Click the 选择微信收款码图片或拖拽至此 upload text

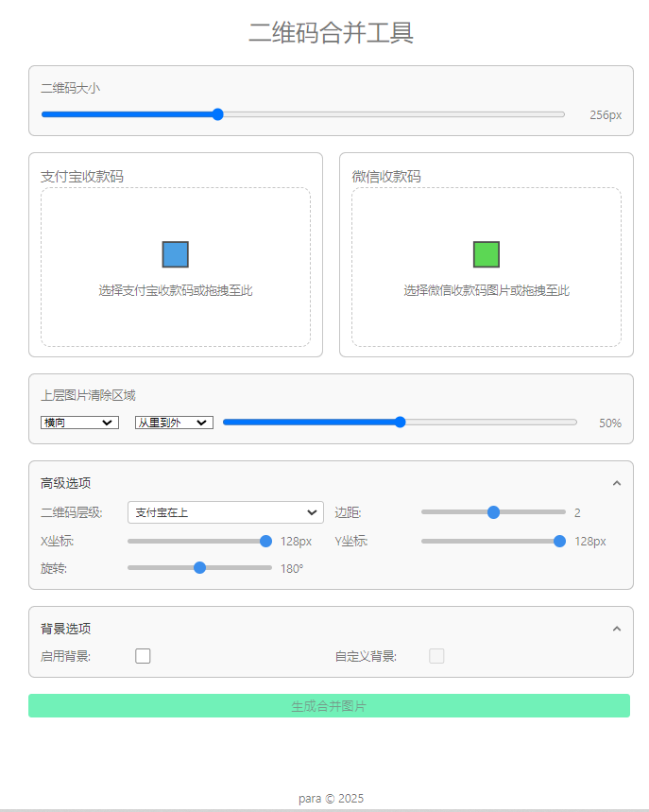(x=487, y=290)
